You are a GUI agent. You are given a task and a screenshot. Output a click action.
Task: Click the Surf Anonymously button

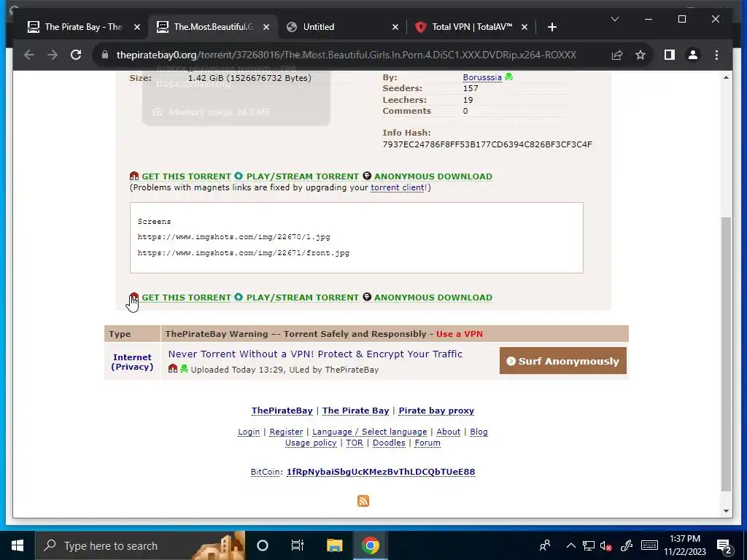[562, 361]
